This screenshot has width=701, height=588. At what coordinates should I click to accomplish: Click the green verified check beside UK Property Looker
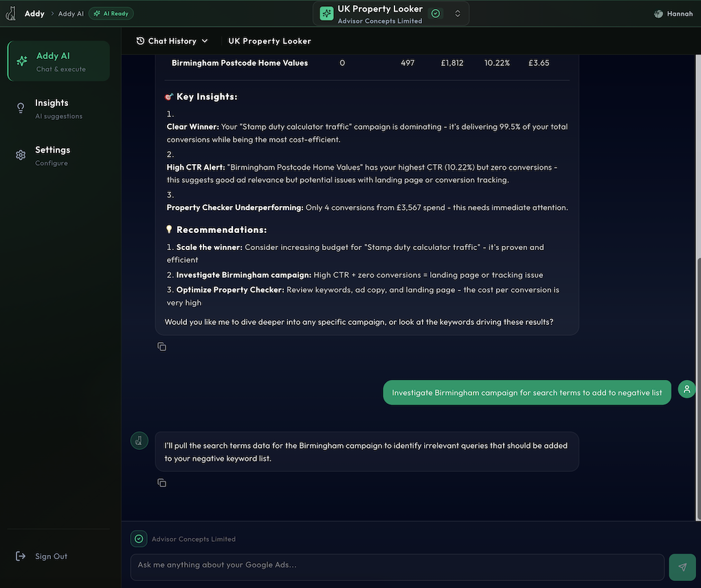point(436,14)
